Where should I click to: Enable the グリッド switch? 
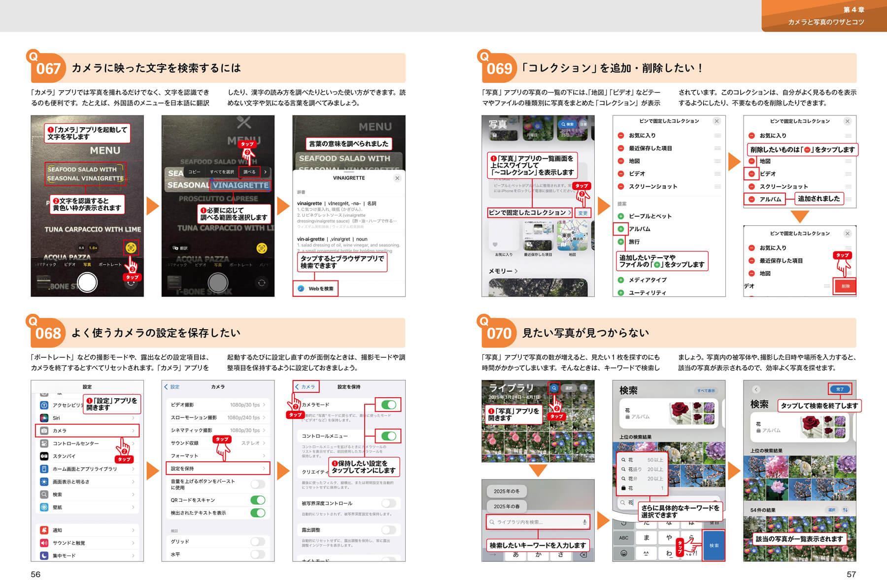(x=258, y=542)
